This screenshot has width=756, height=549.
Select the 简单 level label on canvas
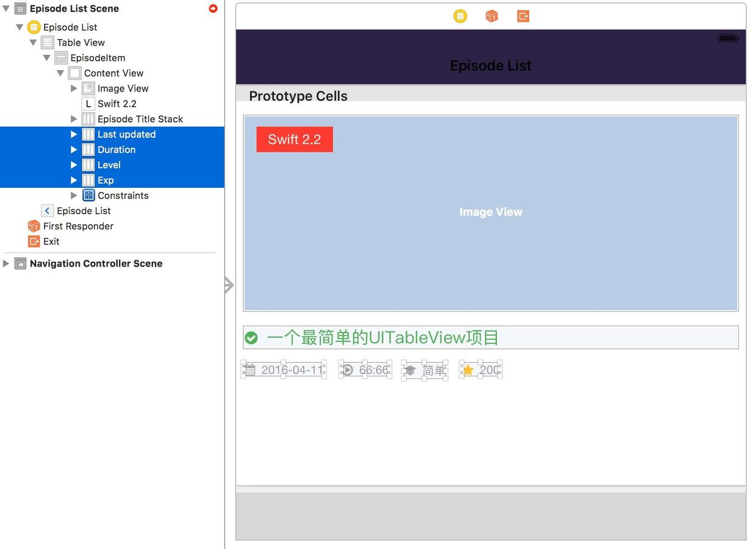coord(434,370)
